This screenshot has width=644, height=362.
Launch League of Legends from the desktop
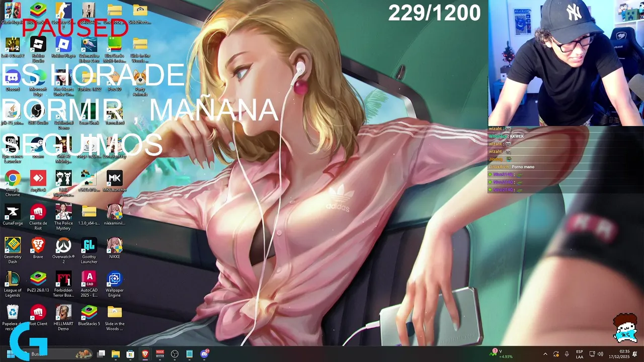tap(13, 285)
